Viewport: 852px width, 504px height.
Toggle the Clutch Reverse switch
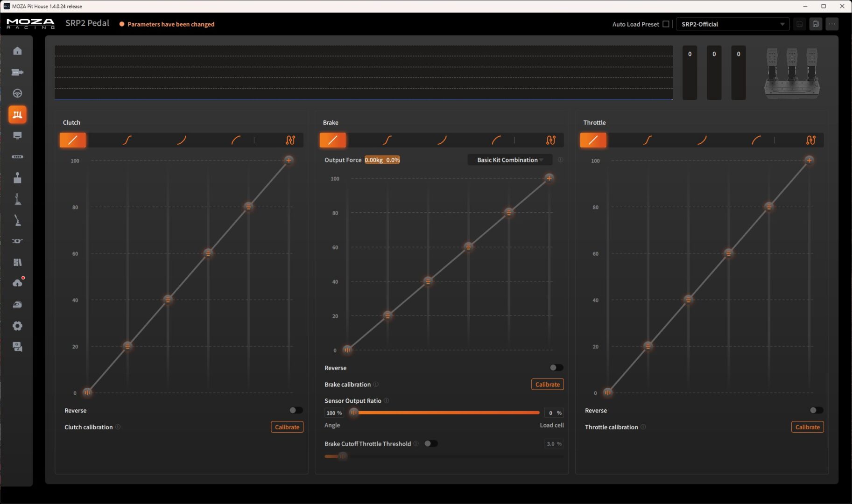(296, 410)
